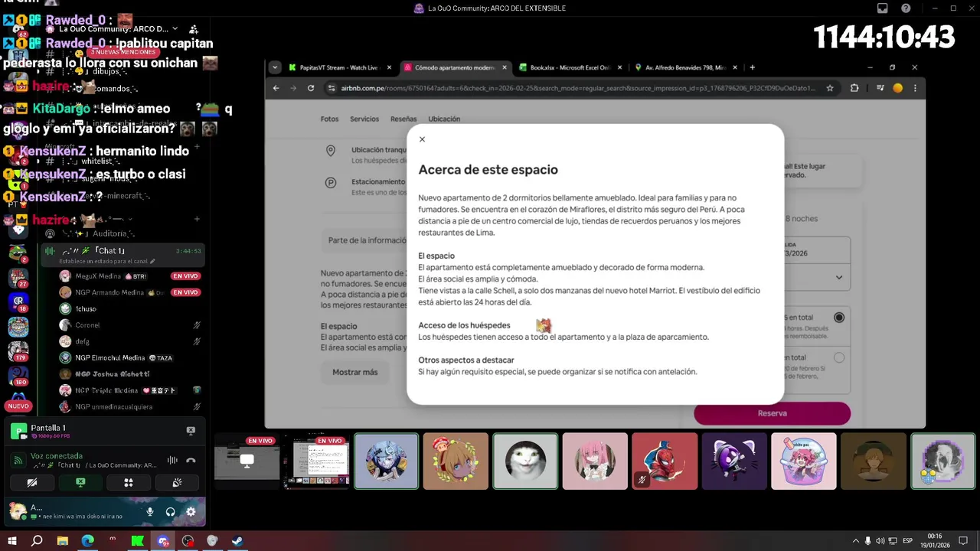Open a new Chrome tab

tap(752, 67)
